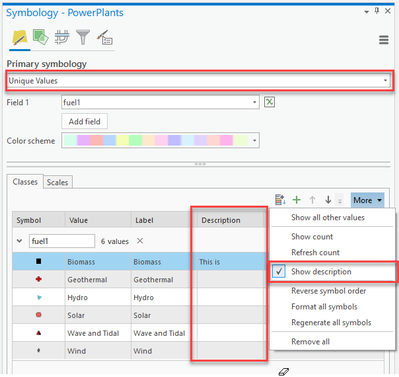Select the Classes tab
Viewport: 399px width, 377px height.
click(25, 182)
